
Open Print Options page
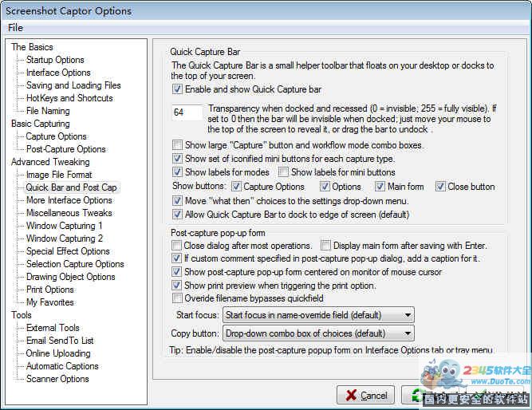[50, 290]
